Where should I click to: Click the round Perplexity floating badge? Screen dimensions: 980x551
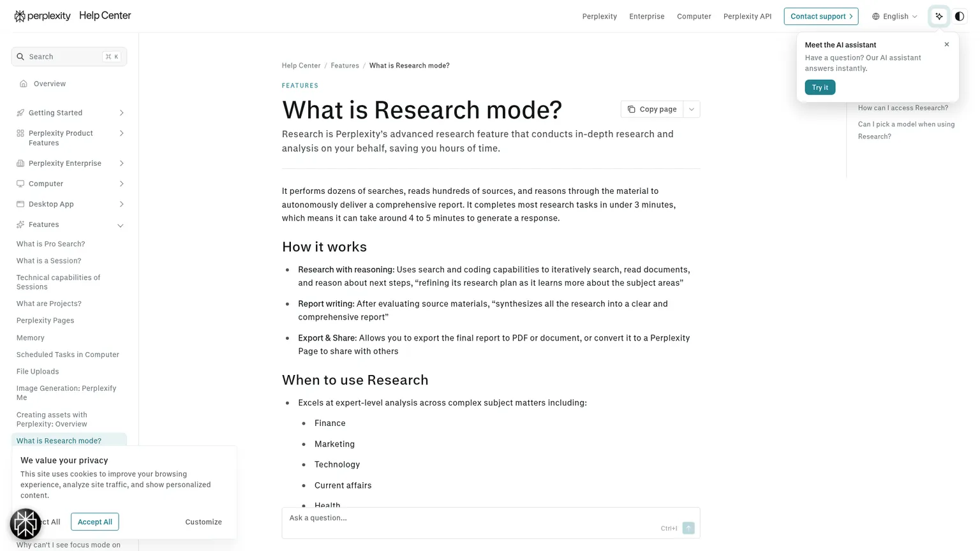[x=26, y=524]
